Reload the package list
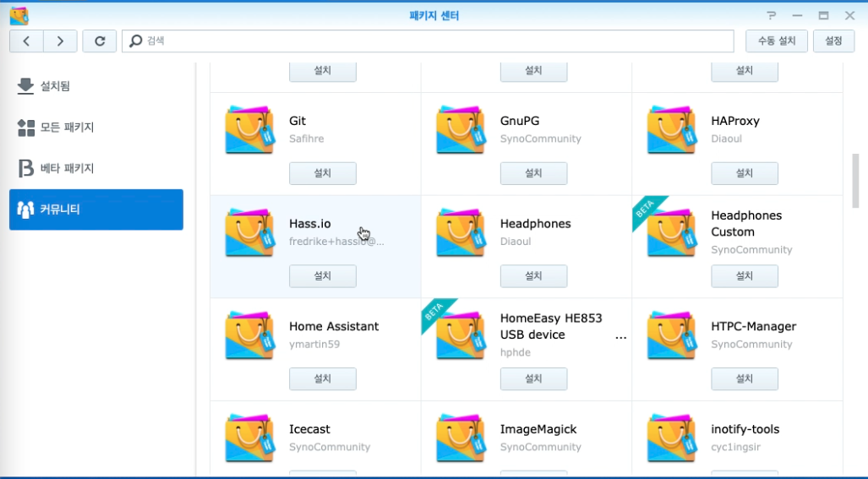868x479 pixels. coord(100,41)
